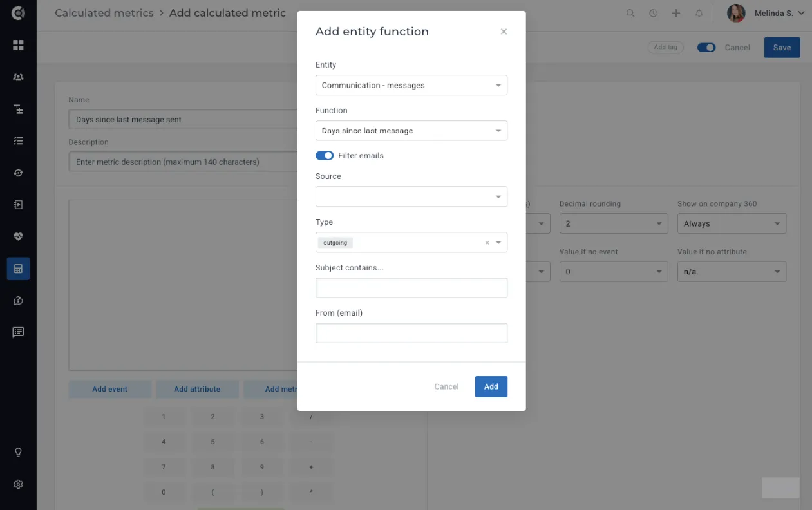This screenshot has height=510, width=812.
Task: Click the outgoing tag in Type
Action: [335, 243]
